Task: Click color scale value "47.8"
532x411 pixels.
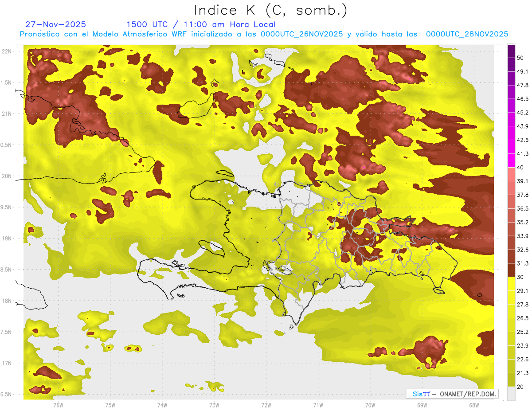Action: pos(522,85)
